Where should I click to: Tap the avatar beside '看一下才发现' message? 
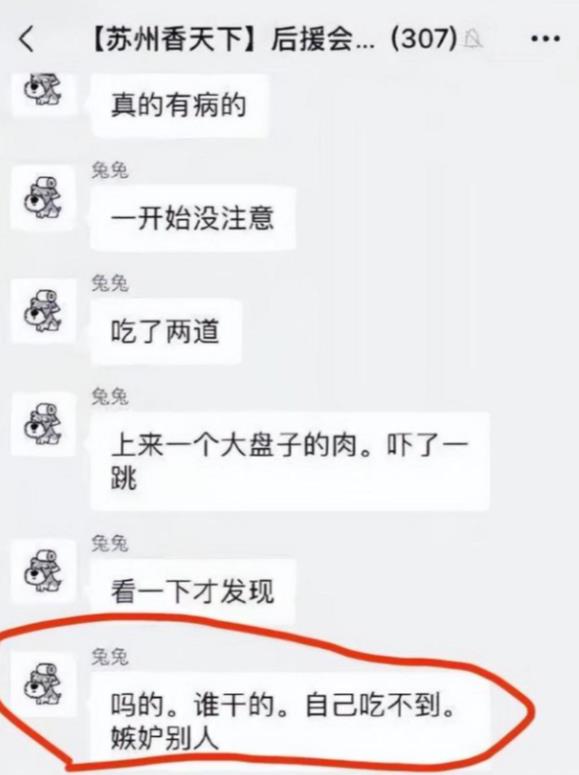pos(43,571)
